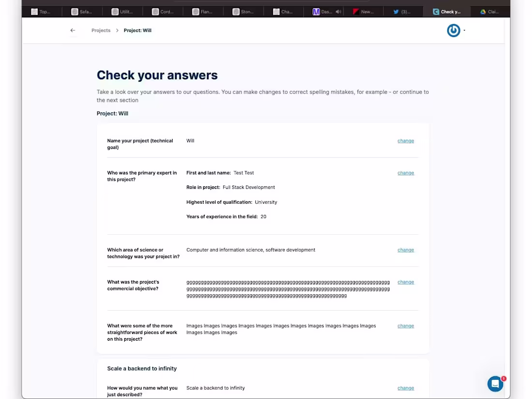Switch to the Top... browser tab

click(41, 12)
